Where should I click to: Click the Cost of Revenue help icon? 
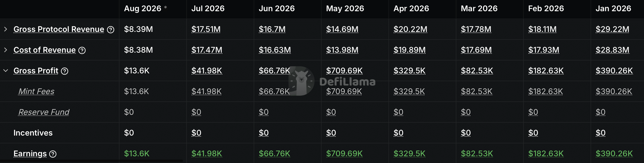click(x=82, y=50)
